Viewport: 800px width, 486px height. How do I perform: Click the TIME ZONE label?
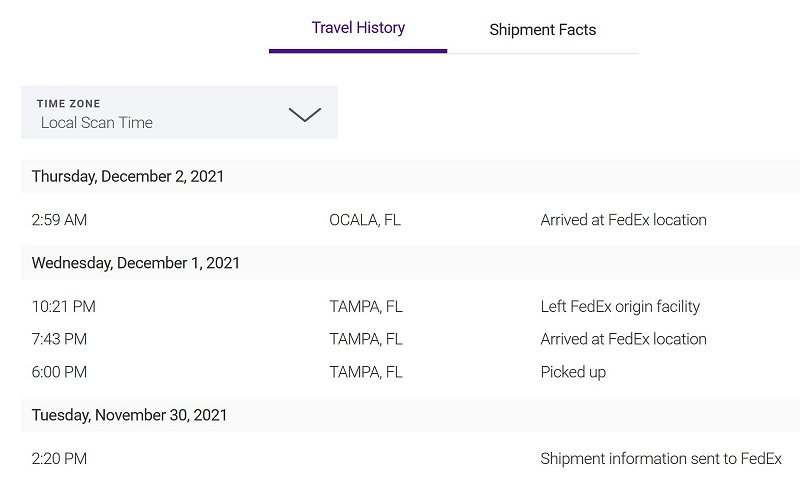[x=68, y=104]
